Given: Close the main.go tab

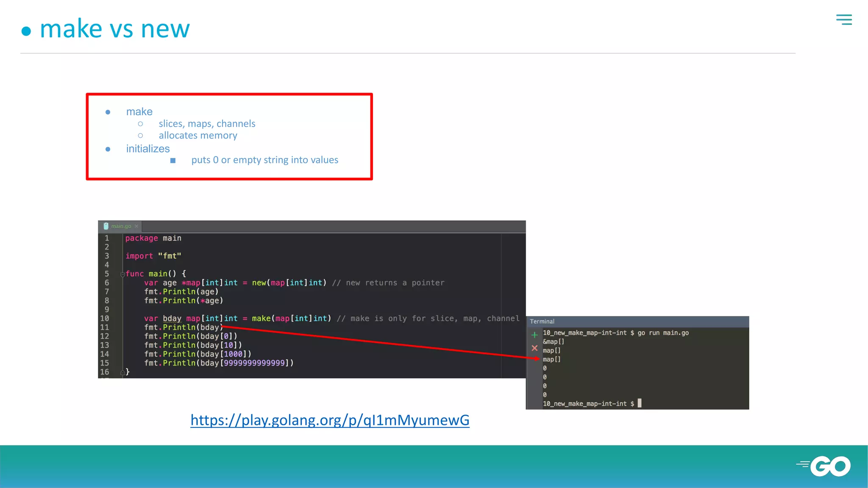Looking at the screenshot, I should coord(136,226).
